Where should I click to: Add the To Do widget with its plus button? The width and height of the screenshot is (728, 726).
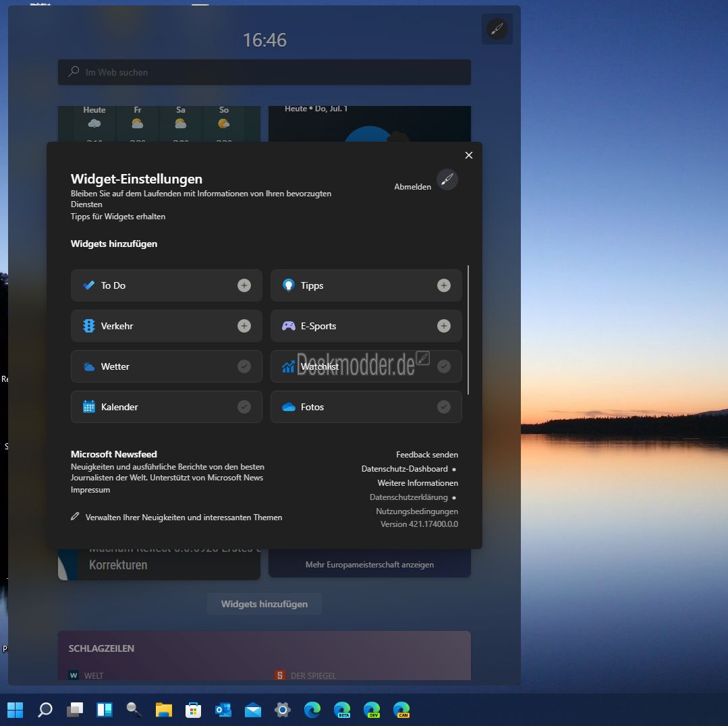click(244, 285)
